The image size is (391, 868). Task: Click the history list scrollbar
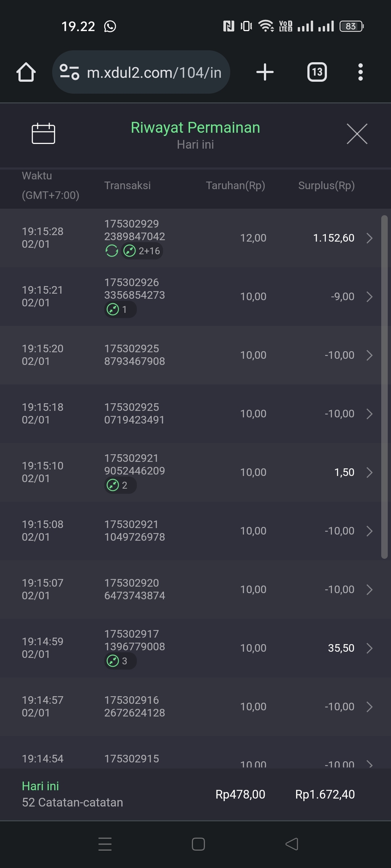click(x=384, y=387)
